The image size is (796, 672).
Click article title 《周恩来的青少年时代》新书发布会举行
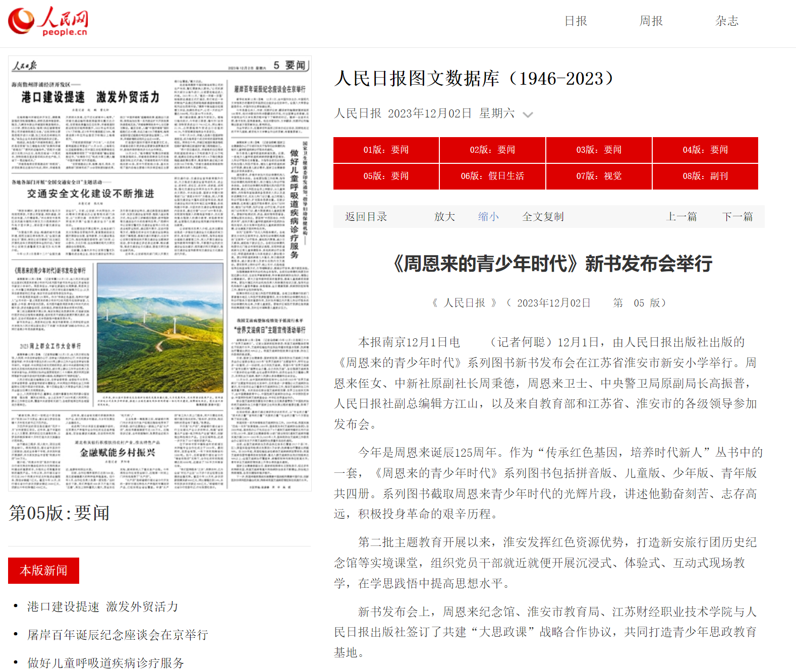pyautogui.click(x=552, y=264)
